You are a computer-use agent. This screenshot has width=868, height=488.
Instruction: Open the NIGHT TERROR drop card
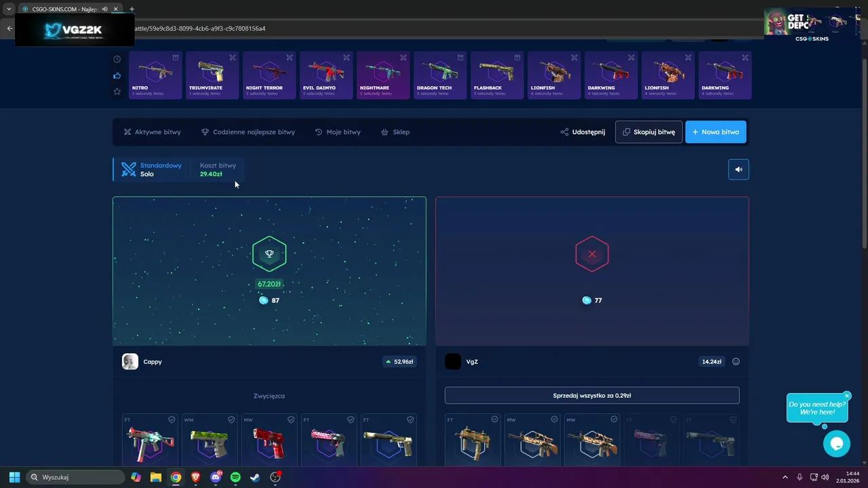(269, 75)
